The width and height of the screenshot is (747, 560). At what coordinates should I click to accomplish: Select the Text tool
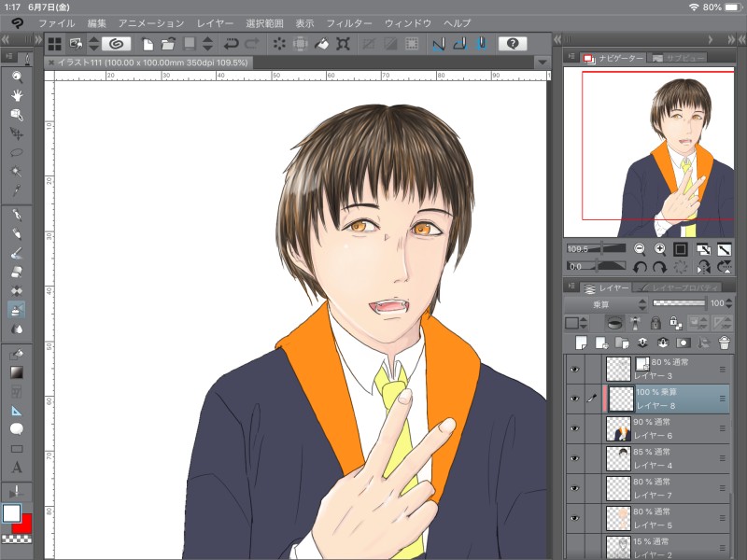point(17,468)
